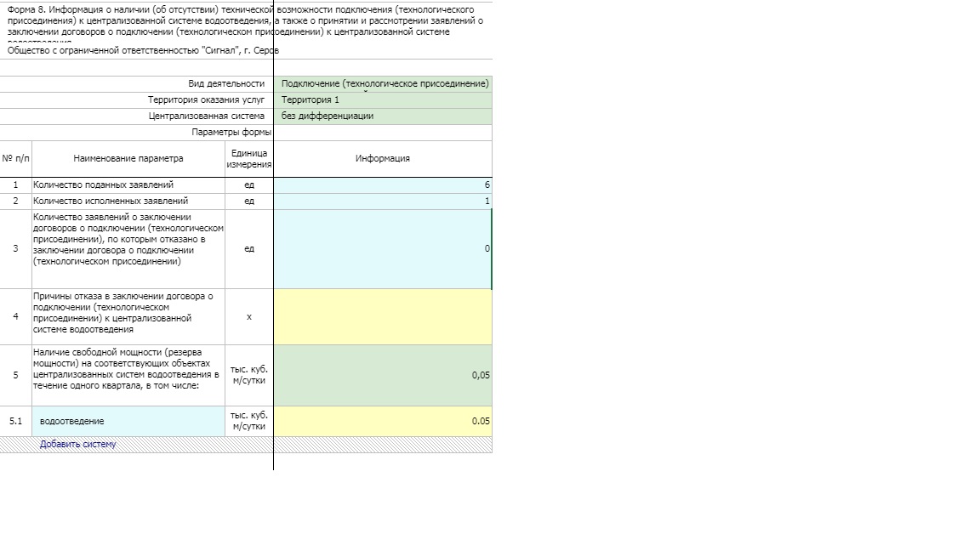Select the 'ед' unit cell in row 1
The image size is (980, 551).
(x=248, y=185)
